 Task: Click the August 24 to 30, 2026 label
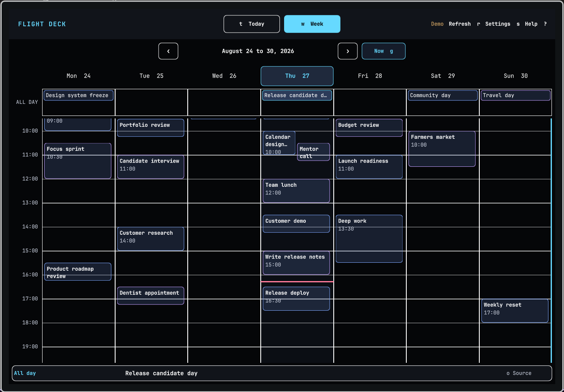point(258,51)
